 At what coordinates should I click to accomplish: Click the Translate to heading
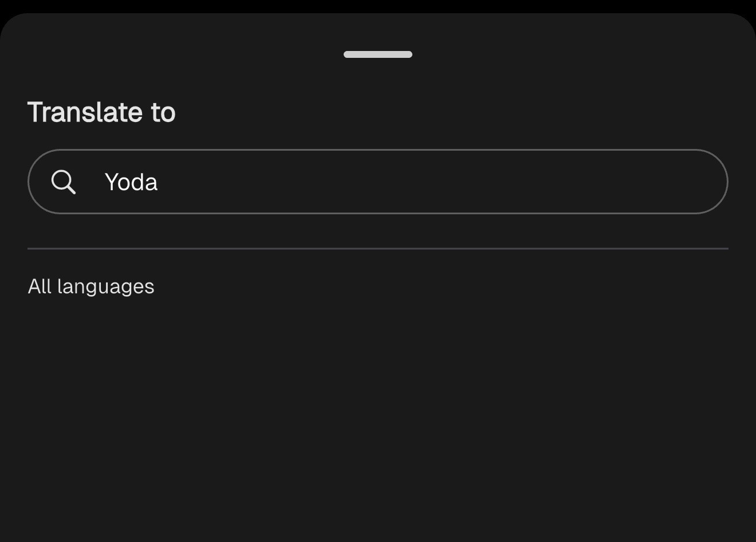point(101,112)
